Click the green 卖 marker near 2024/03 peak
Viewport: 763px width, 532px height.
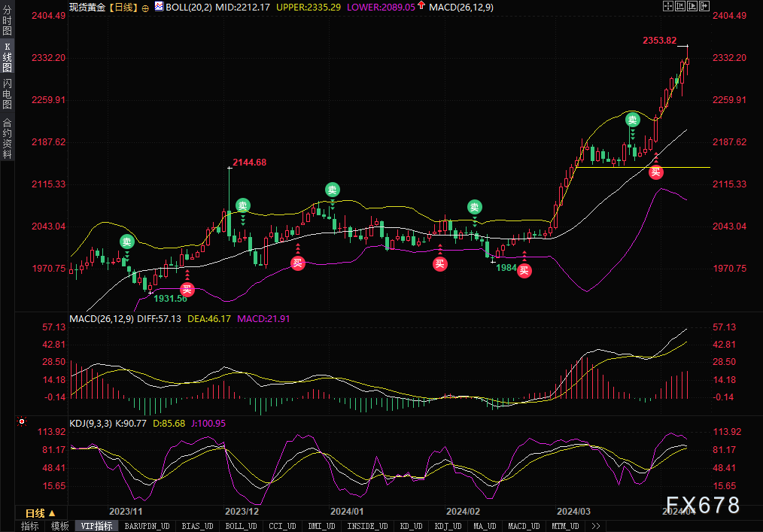(x=633, y=119)
